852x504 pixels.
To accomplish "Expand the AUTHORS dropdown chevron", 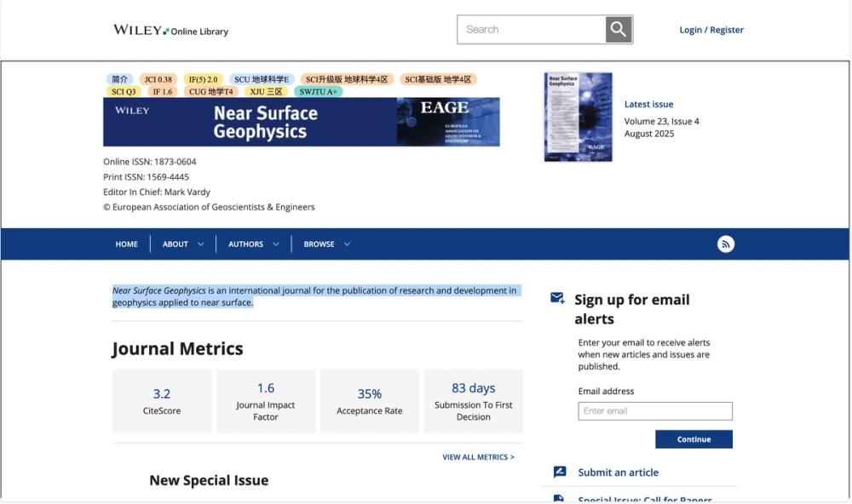I will pyautogui.click(x=276, y=244).
